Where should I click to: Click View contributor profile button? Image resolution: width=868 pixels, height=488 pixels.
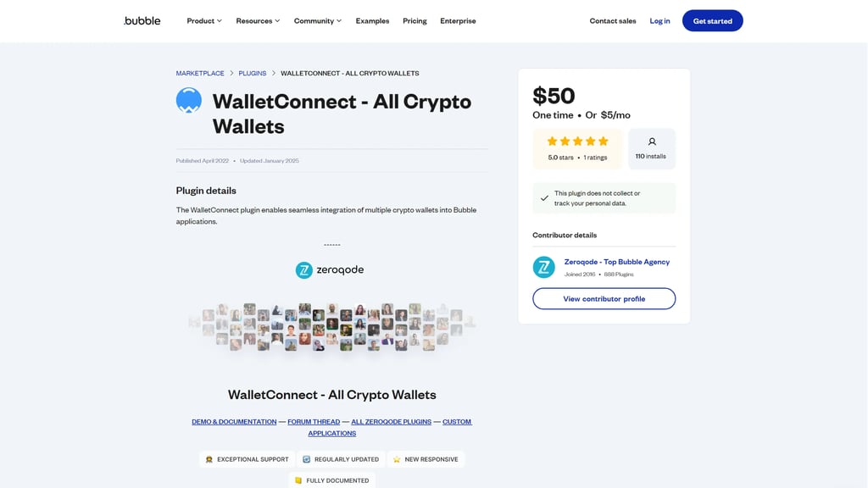[604, 299]
